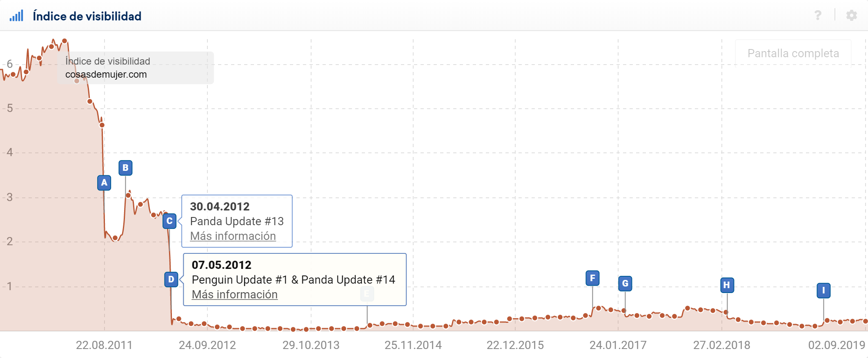This screenshot has height=358, width=868.
Task: Select event marker H on chart
Action: tap(727, 285)
